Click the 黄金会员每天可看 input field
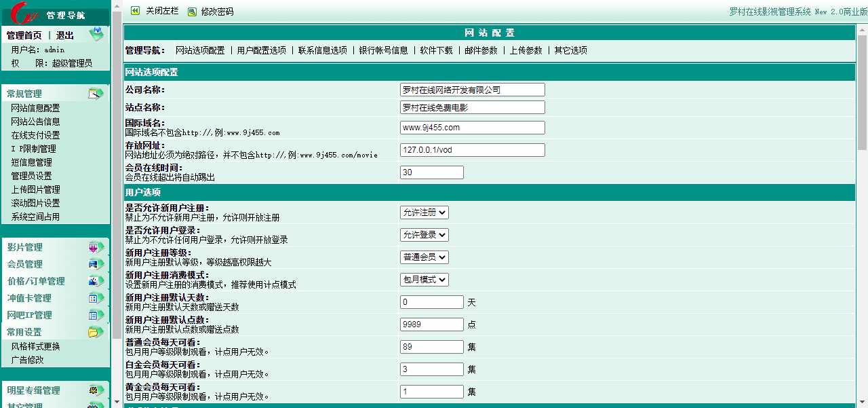Image resolution: width=868 pixels, height=408 pixels. [x=432, y=392]
